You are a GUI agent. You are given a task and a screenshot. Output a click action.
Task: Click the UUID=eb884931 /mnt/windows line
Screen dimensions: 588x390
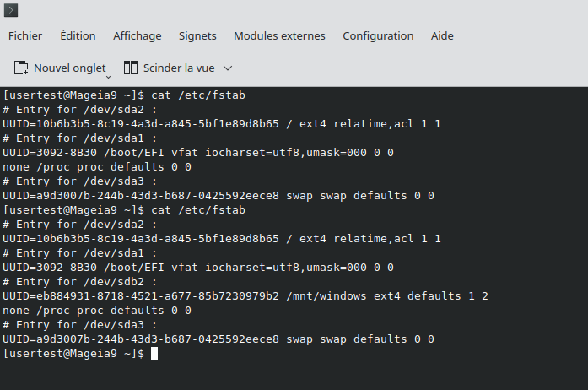point(245,296)
